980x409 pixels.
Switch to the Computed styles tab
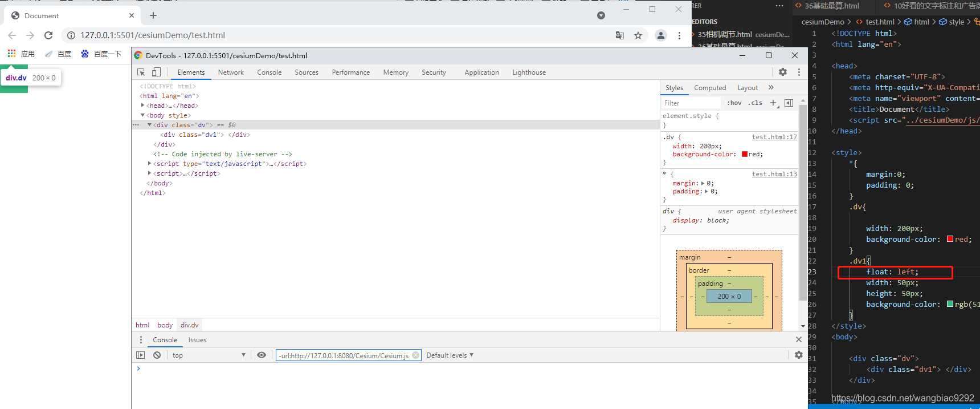710,88
